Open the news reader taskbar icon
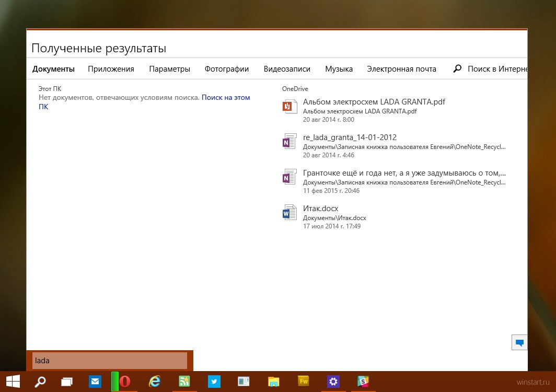556x392 pixels. click(244, 382)
